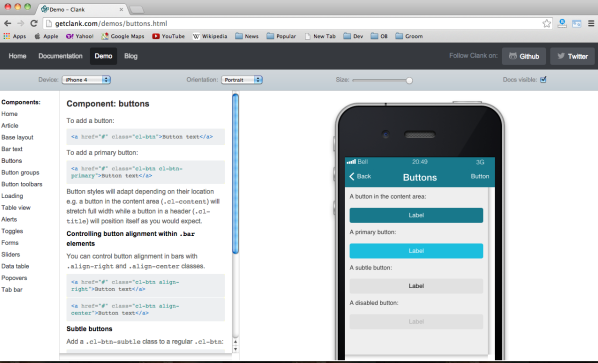The height and width of the screenshot is (363, 598).
Task: Click the docs scrollbar up arrow
Action: 236,342
